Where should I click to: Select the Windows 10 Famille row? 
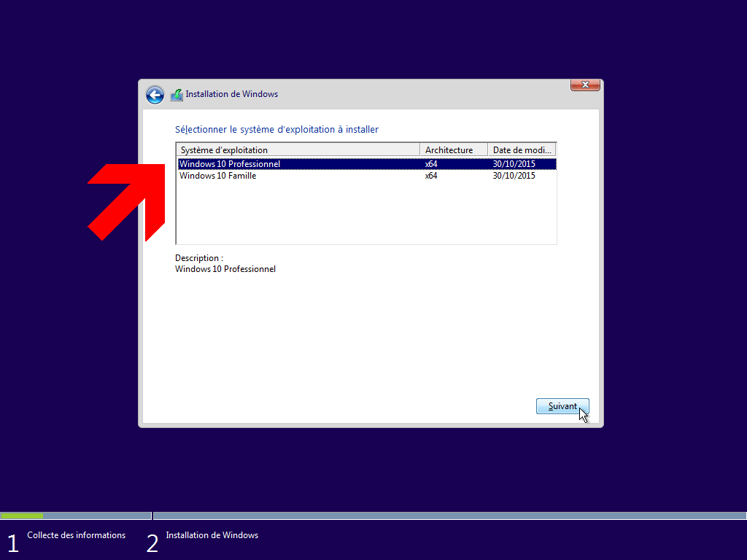coord(367,176)
